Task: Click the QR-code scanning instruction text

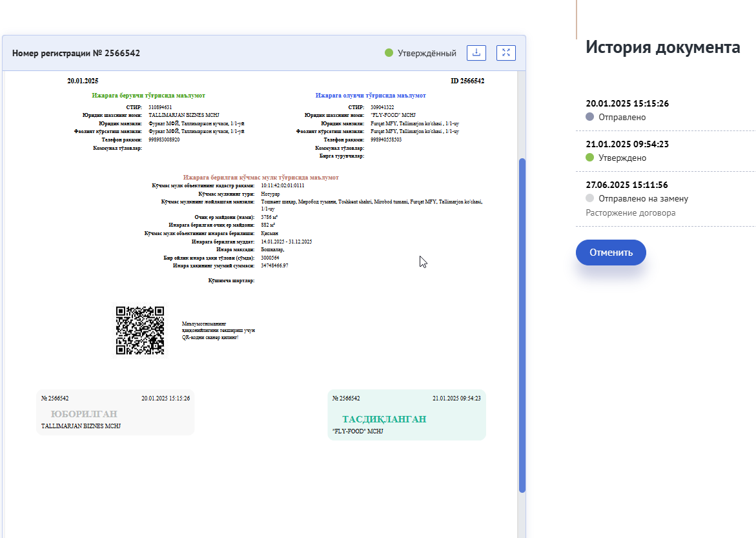Action: [218, 331]
